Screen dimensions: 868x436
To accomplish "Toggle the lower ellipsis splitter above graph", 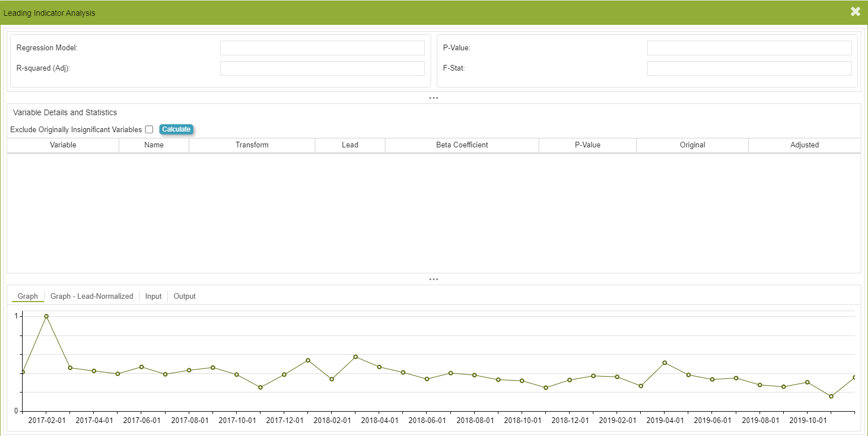I will coord(433,279).
